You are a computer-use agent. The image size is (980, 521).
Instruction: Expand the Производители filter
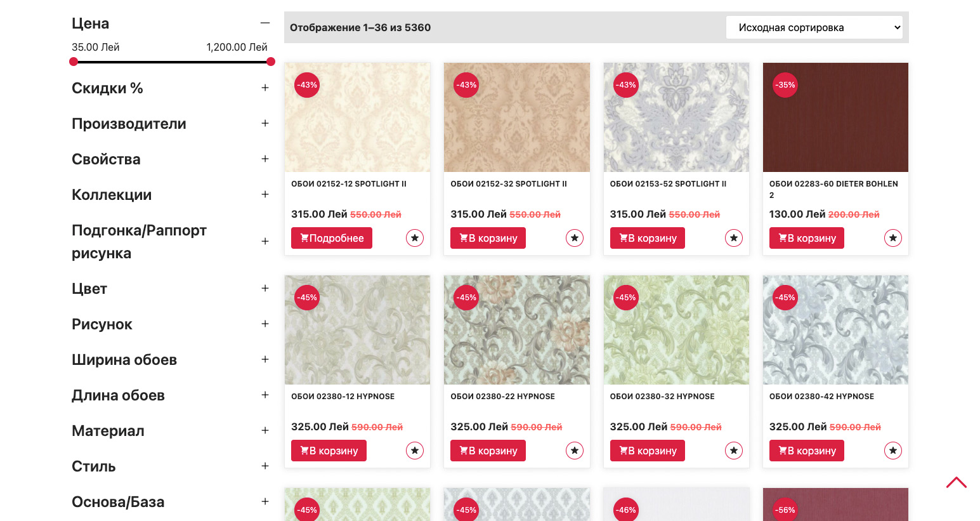[265, 124]
